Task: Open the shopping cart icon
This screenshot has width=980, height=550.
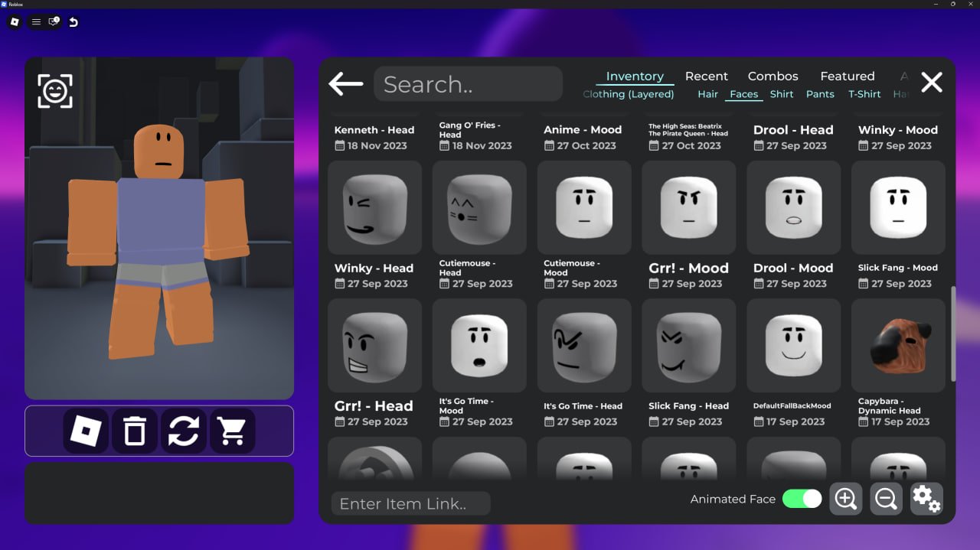Action: pyautogui.click(x=232, y=431)
